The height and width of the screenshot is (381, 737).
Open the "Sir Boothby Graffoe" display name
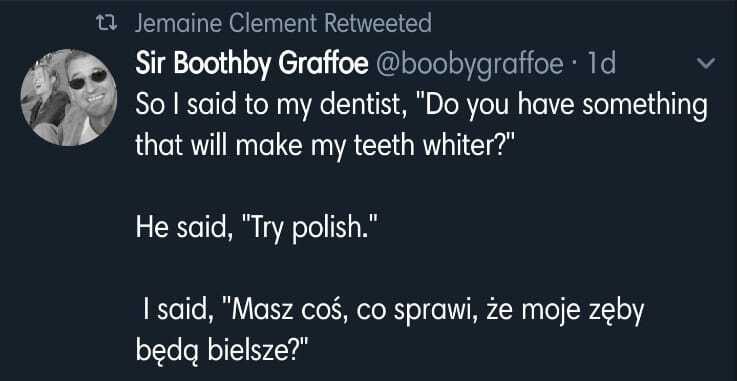[x=252, y=64]
